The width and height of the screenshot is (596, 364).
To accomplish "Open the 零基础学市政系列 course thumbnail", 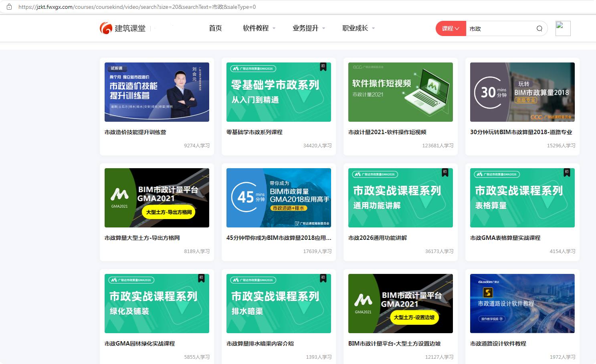I will [279, 92].
